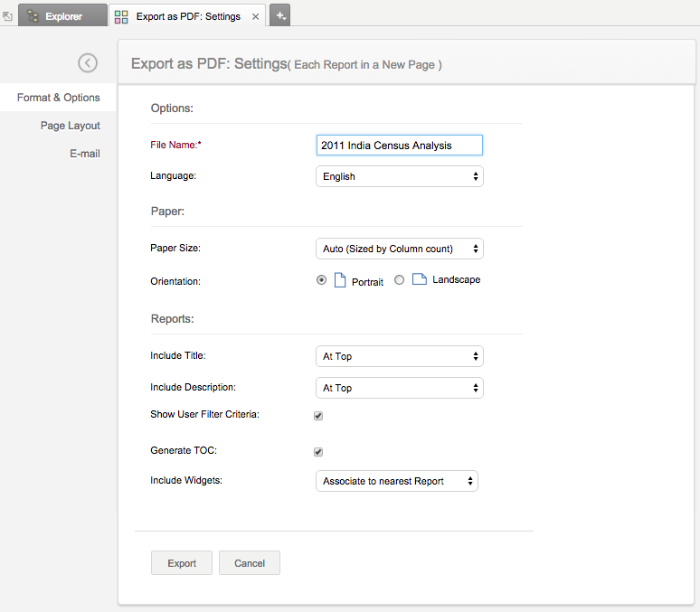Screen dimensions: 700x612
Task: Click the Portrait page icon
Action: point(341,280)
